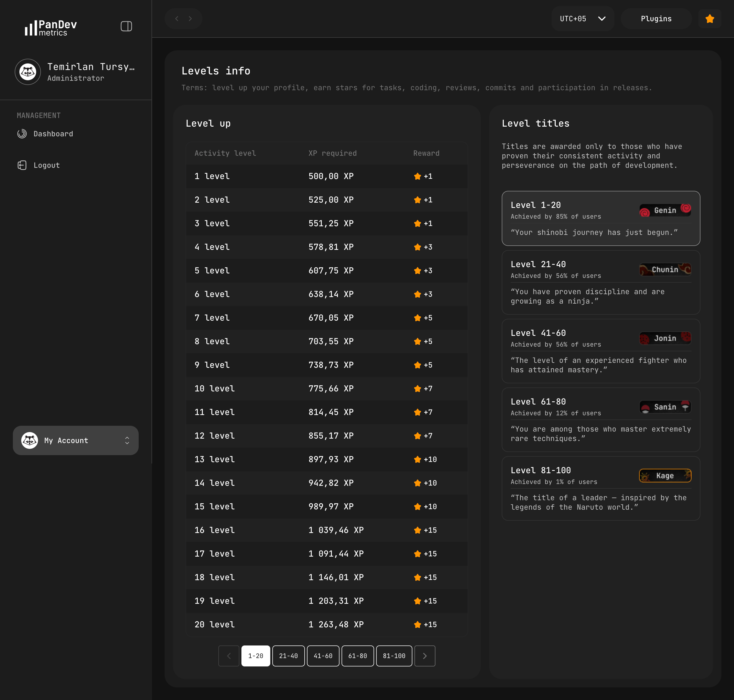Screen dimensions: 734x700
Task: Select the 1-20 page button
Action: (256, 656)
